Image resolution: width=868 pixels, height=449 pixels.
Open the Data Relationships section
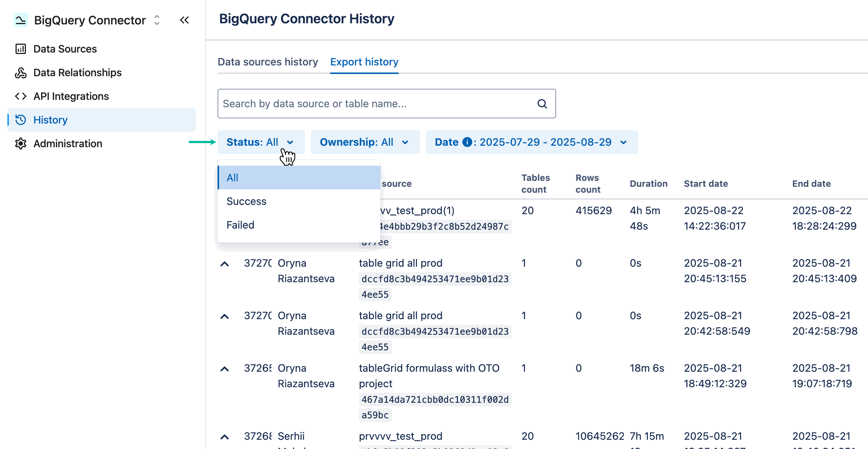point(77,72)
